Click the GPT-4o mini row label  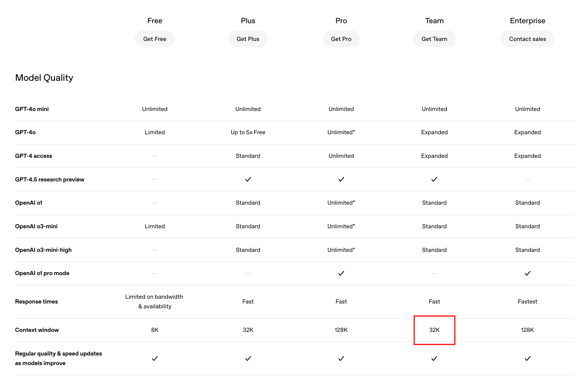click(x=32, y=109)
